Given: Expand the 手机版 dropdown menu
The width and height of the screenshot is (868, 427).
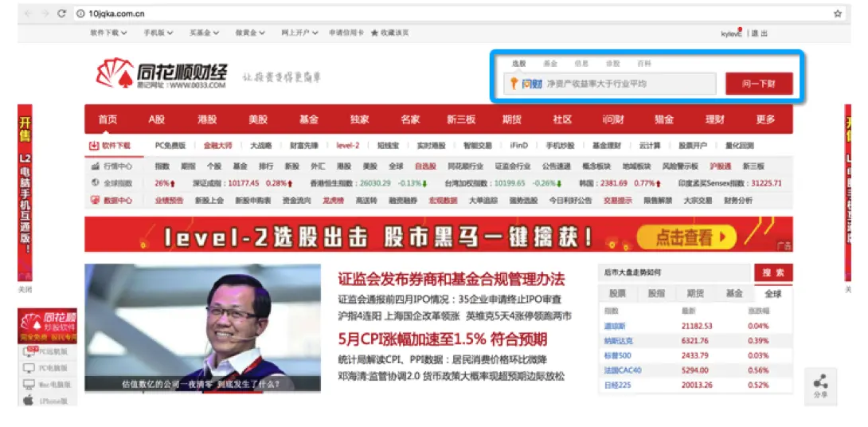Looking at the screenshot, I should tap(158, 33).
